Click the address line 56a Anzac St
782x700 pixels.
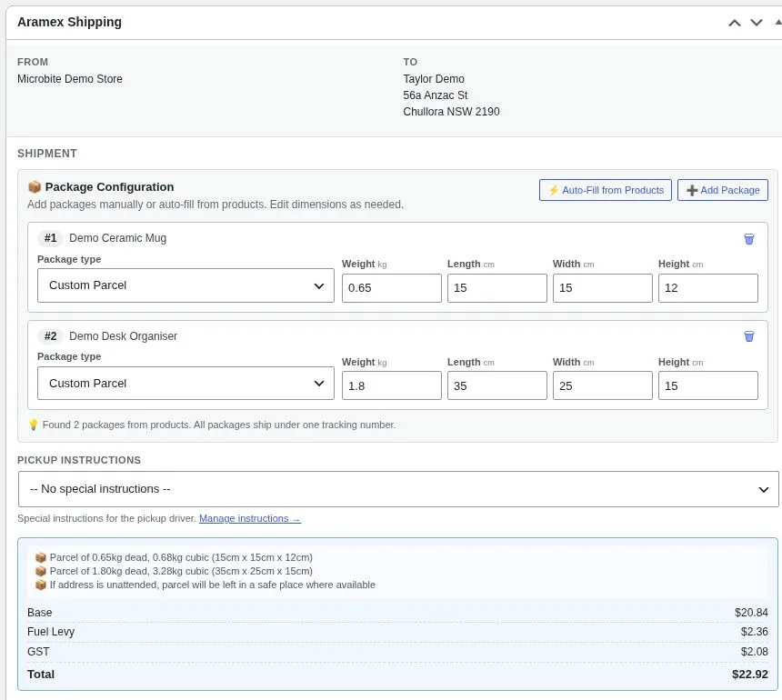tap(436, 95)
